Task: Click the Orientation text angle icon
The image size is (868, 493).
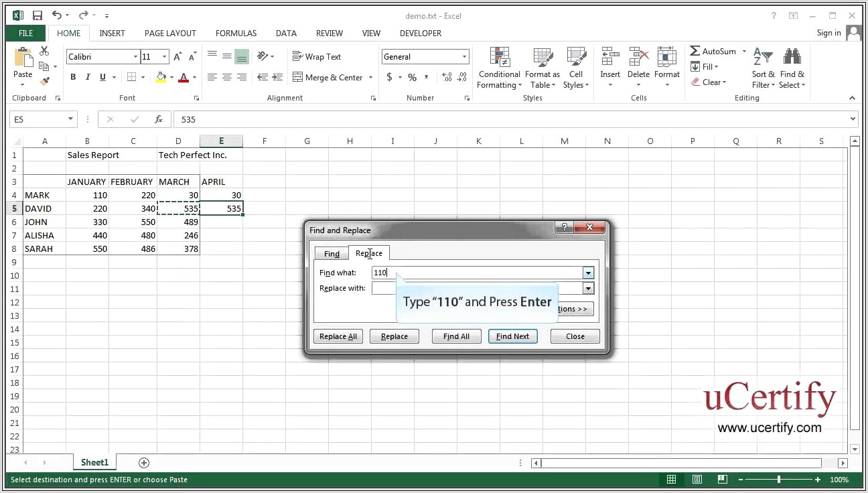Action: click(262, 56)
